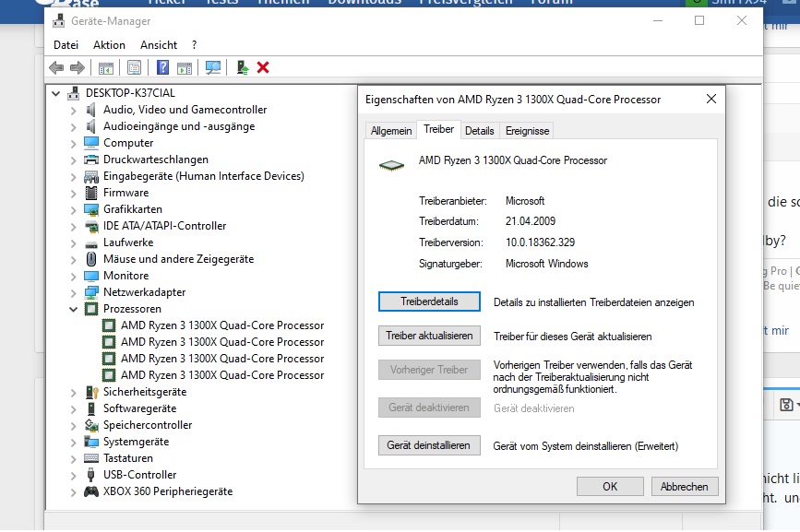800x532 pixels.
Task: Expand the Audioeingänge und -ausgänge node
Action: click(74, 127)
